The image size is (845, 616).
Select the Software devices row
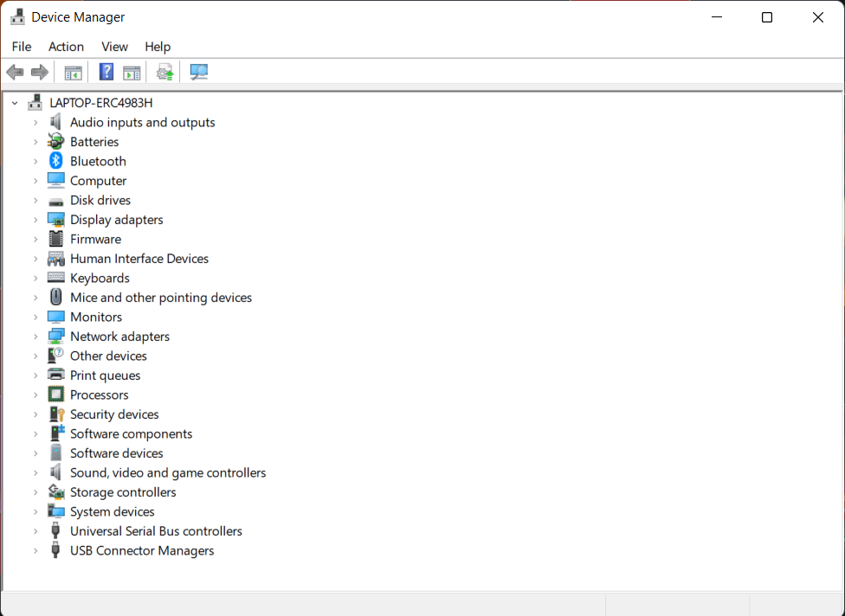click(116, 453)
